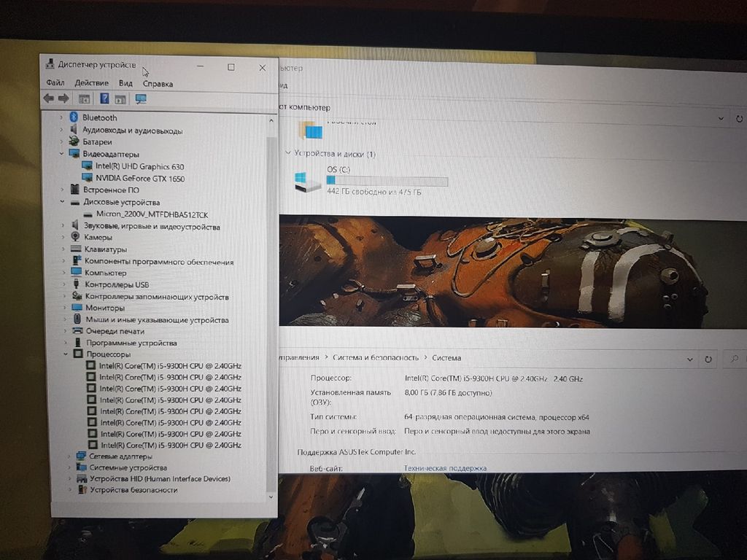Select Устройства HID (Human Interface Devices)
The width and height of the screenshot is (747, 560).
pos(160,478)
